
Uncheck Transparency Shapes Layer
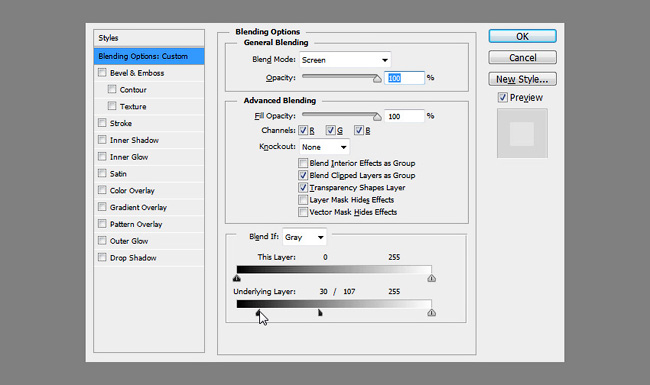pos(303,187)
